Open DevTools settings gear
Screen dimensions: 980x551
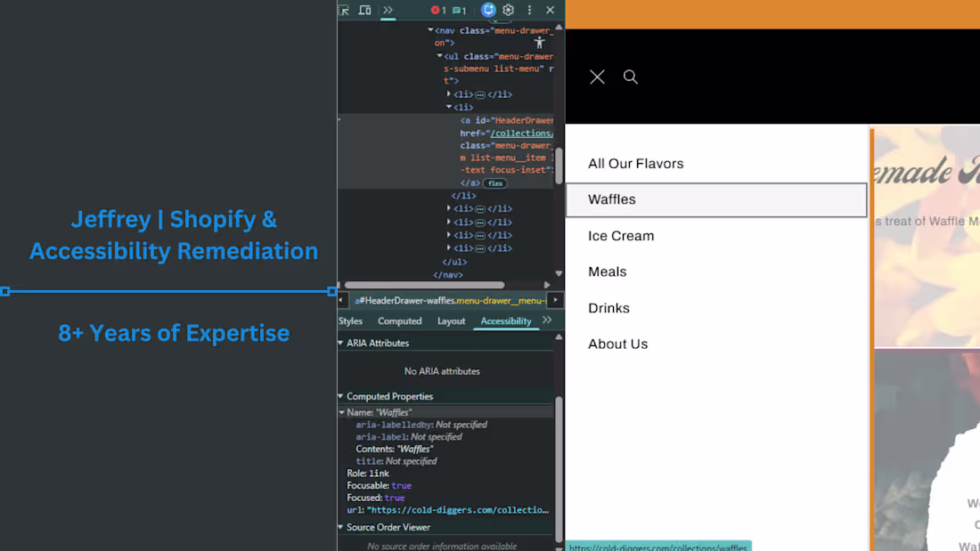[508, 10]
